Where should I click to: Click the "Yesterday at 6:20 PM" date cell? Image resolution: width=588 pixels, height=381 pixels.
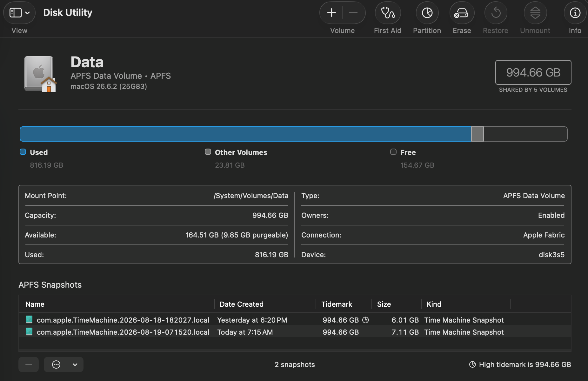[x=252, y=320]
